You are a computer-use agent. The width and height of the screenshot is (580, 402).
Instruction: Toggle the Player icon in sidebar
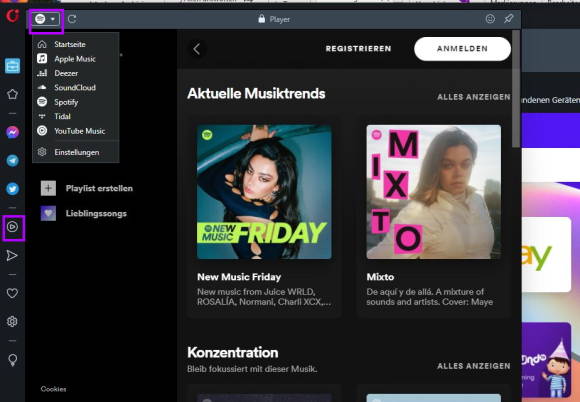click(x=13, y=227)
